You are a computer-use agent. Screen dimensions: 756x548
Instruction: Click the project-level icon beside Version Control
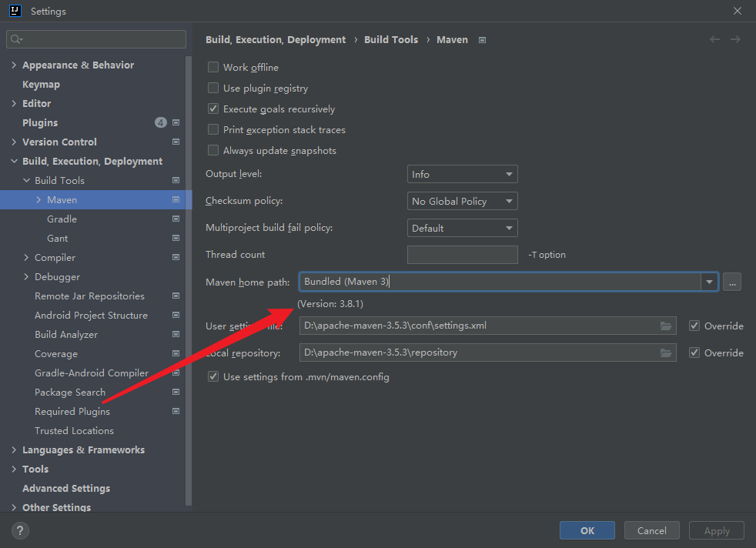click(176, 142)
